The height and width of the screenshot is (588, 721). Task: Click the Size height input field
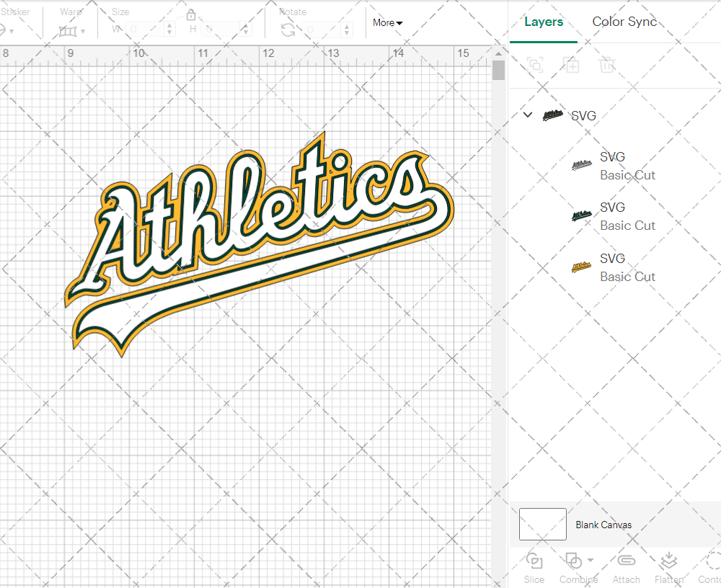(221, 30)
